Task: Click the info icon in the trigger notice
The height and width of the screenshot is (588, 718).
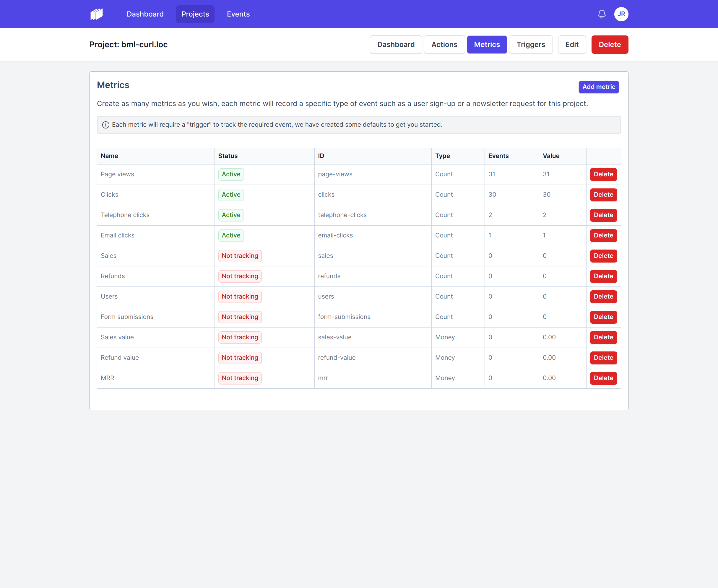Action: click(106, 125)
